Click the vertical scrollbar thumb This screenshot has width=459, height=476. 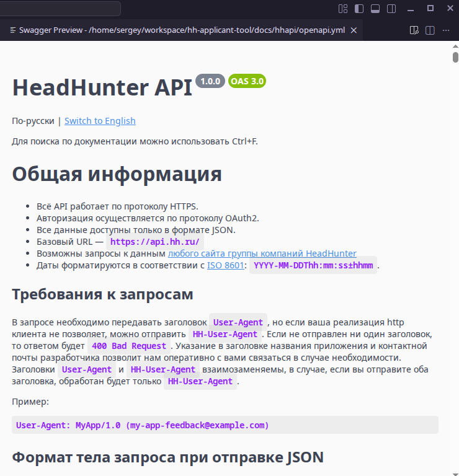pyautogui.click(x=455, y=58)
